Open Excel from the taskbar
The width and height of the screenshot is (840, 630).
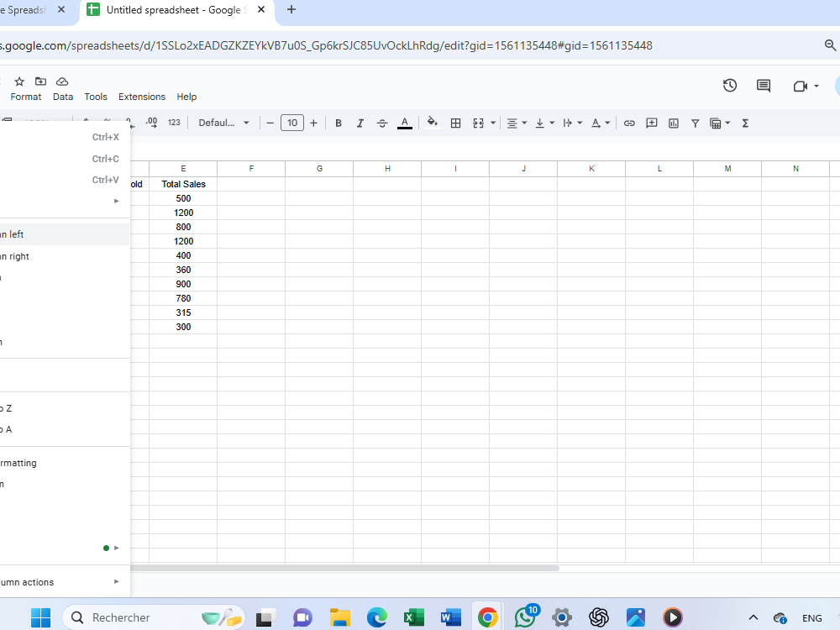click(x=413, y=617)
